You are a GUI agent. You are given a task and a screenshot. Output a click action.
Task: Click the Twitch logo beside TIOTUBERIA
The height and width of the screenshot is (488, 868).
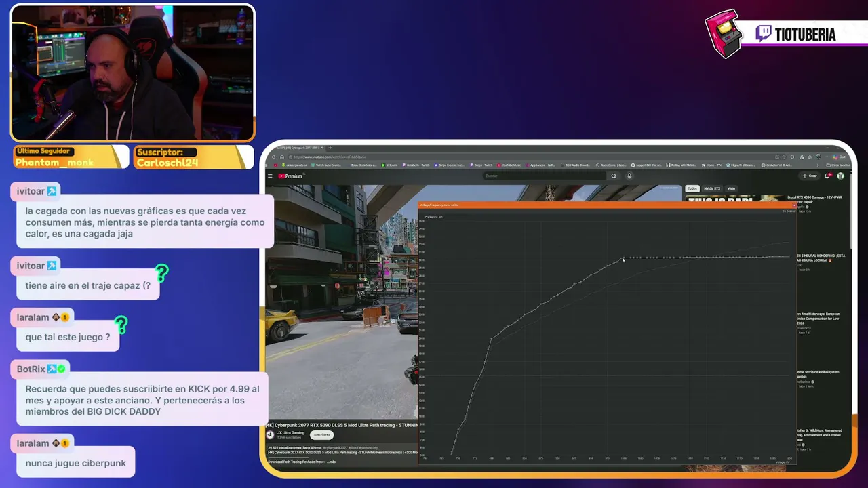point(763,34)
